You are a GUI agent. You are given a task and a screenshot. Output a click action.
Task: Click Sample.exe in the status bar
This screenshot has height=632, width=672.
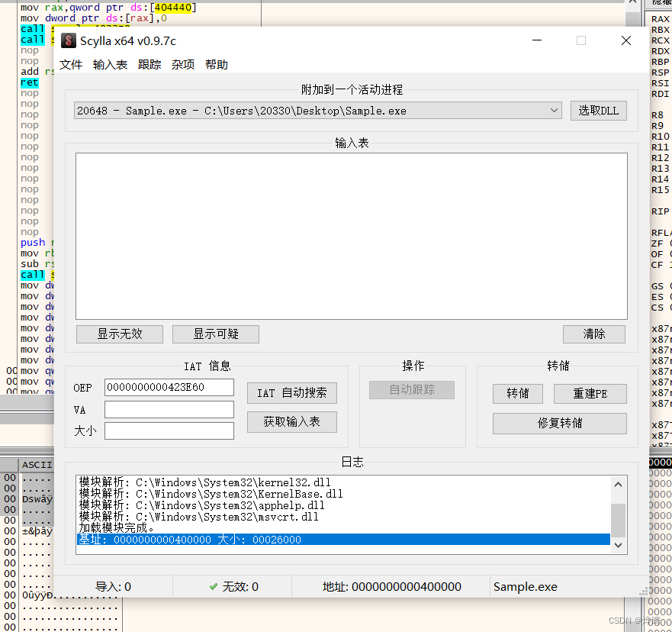click(x=526, y=586)
